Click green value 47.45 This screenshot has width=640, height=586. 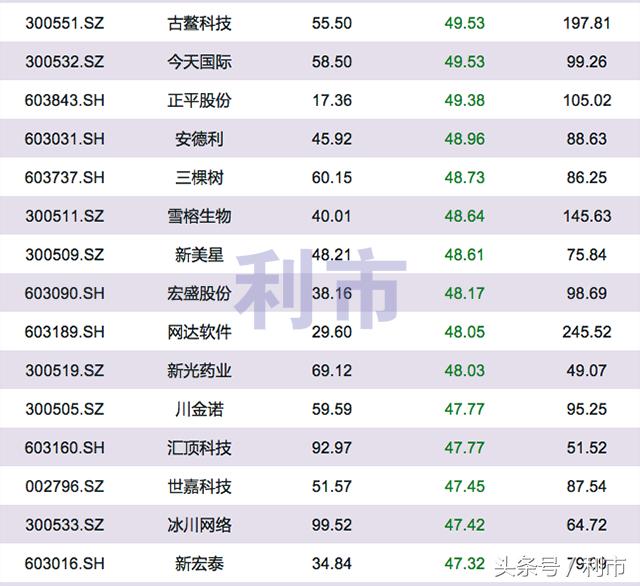pyautogui.click(x=464, y=486)
